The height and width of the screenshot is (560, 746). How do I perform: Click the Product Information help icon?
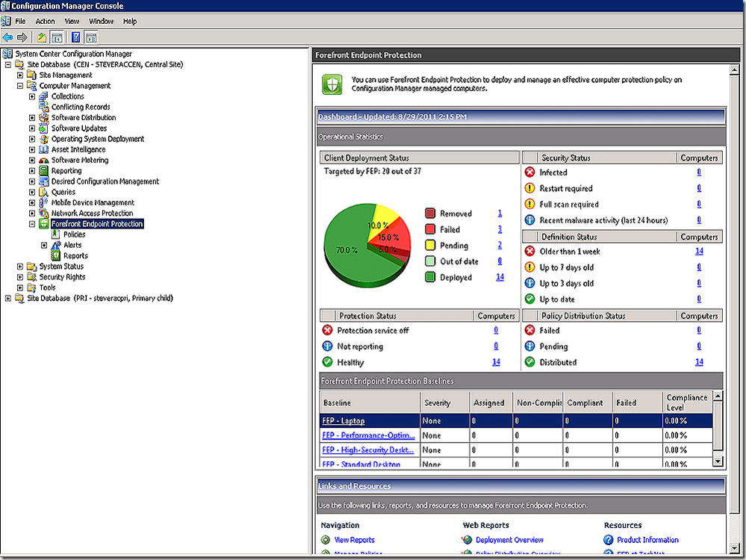click(609, 540)
